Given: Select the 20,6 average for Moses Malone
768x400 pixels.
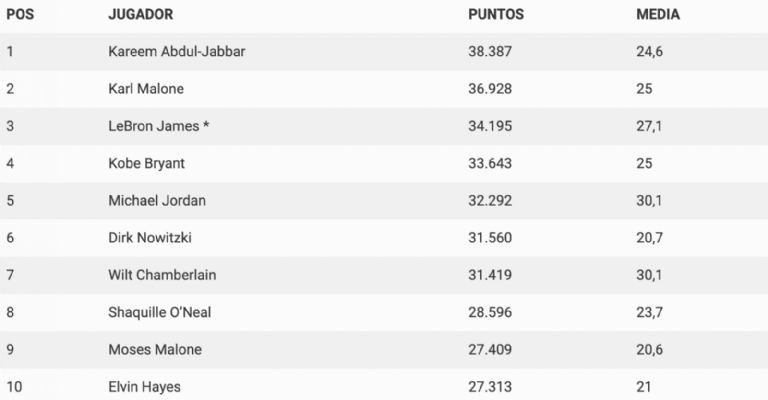Looking at the screenshot, I should pyautogui.click(x=648, y=349).
